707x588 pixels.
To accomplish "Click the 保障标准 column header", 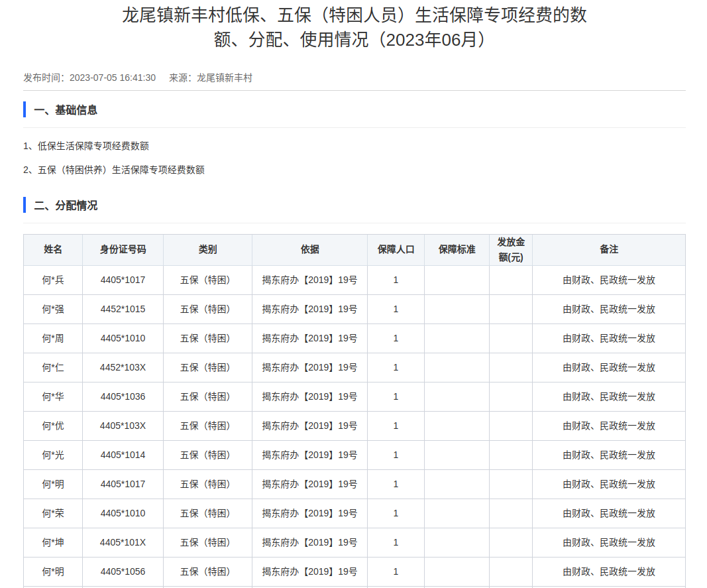I will [x=457, y=249].
